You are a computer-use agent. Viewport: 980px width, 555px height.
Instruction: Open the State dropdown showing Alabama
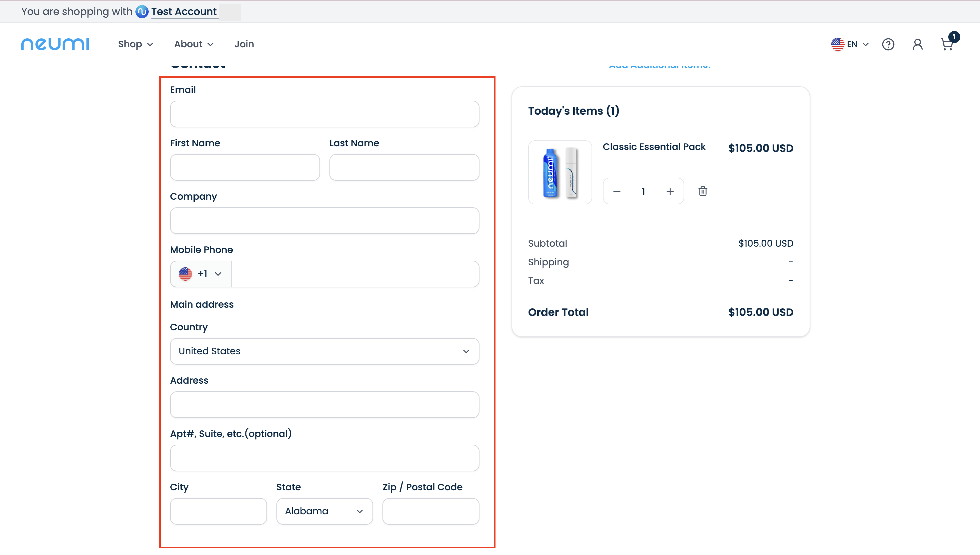pos(324,511)
